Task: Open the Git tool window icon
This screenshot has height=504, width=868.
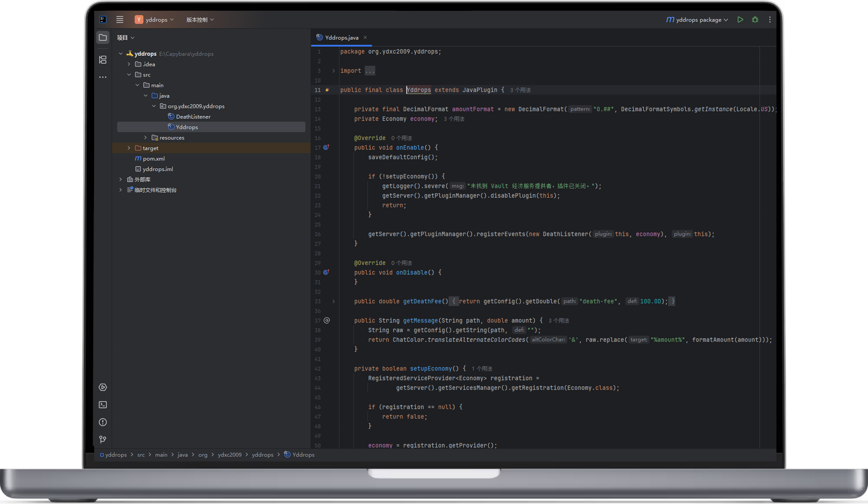Action: pyautogui.click(x=103, y=439)
